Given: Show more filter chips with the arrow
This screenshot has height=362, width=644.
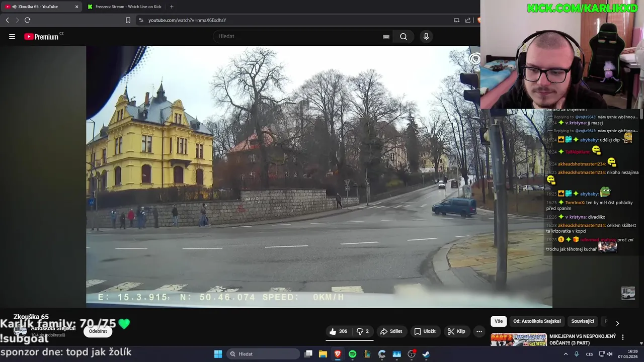Looking at the screenshot, I should tap(617, 323).
